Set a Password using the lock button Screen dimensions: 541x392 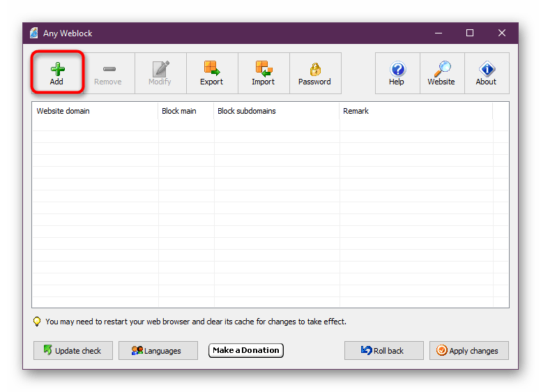315,73
